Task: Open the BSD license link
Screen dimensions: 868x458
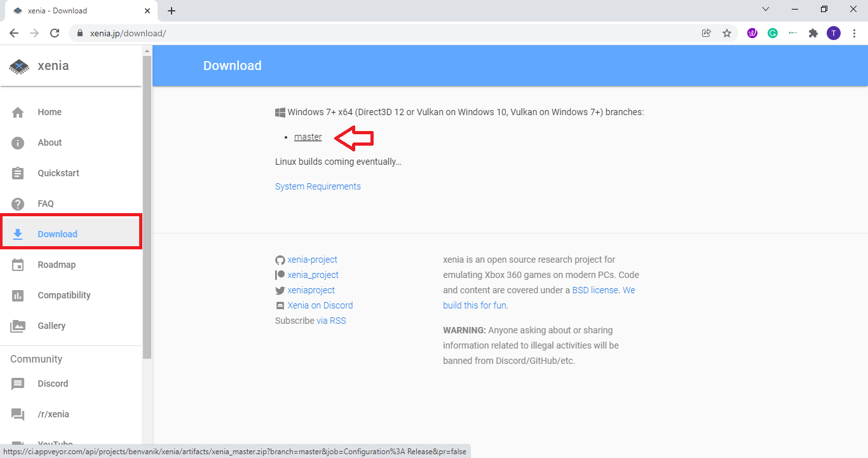Action: pos(595,290)
